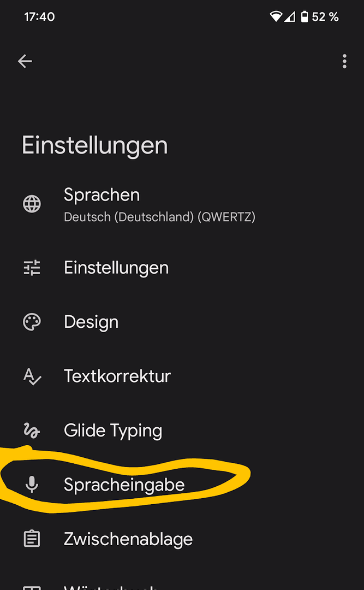
Task: Tap the Wi-Fi status bar icon
Action: (x=276, y=17)
